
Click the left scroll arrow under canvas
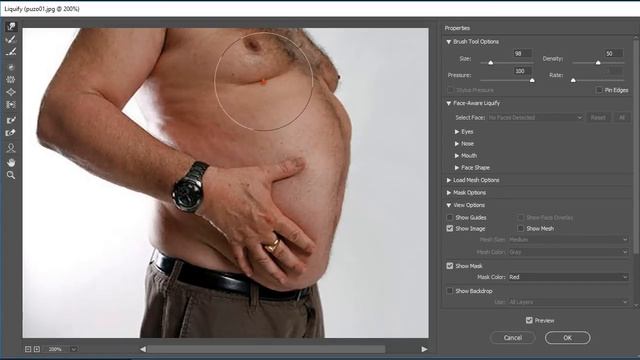(142, 349)
